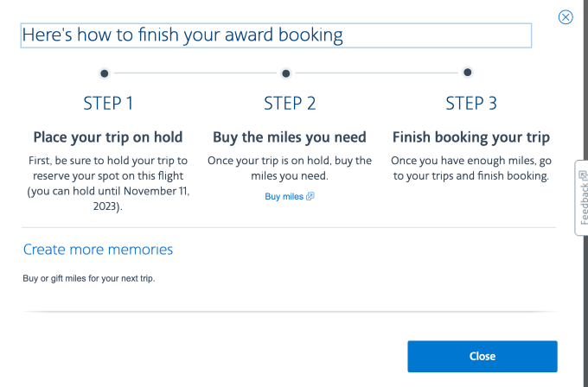Select the STEP 1 label
The image size is (588, 387).
108,104
